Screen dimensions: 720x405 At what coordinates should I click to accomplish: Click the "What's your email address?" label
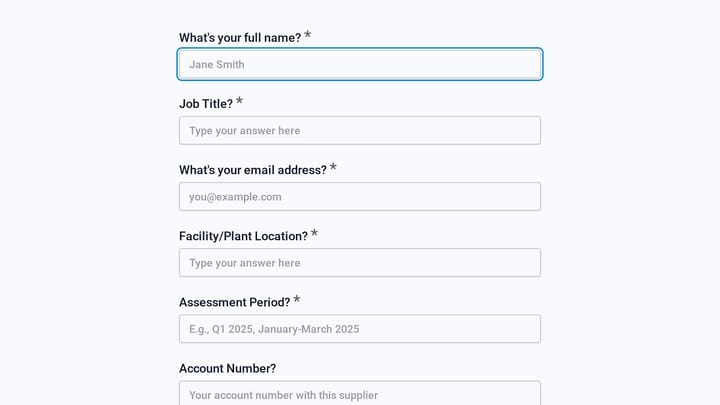coord(253,170)
